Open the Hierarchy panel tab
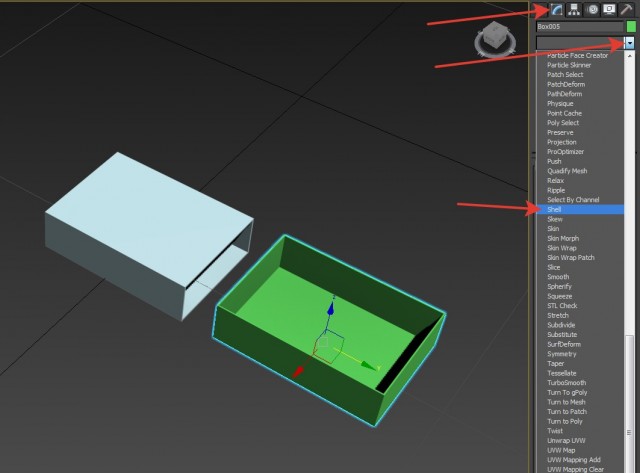Viewport: 640px width, 473px height. click(574, 9)
